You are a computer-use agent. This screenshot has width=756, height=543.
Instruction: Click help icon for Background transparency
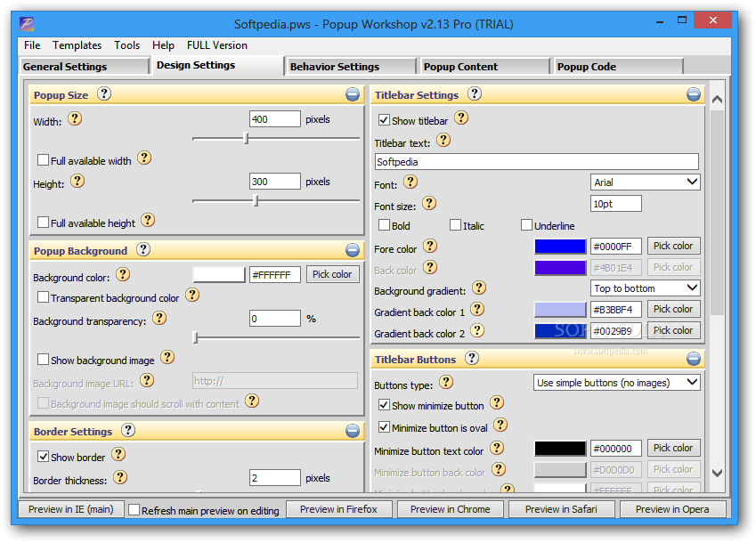[159, 318]
